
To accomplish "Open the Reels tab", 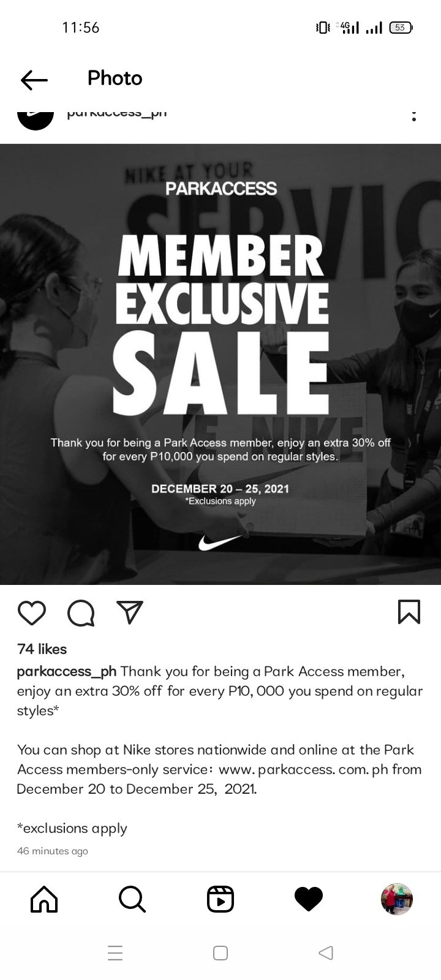I will (x=221, y=899).
